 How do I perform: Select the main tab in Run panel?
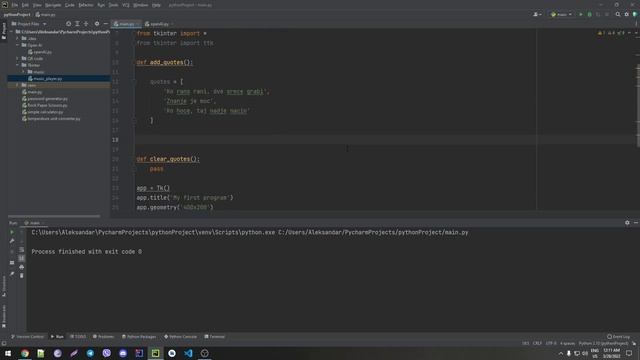coord(34,223)
